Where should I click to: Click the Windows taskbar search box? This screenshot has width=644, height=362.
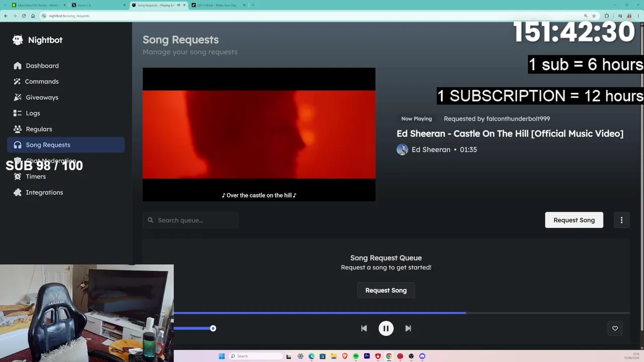point(256,356)
